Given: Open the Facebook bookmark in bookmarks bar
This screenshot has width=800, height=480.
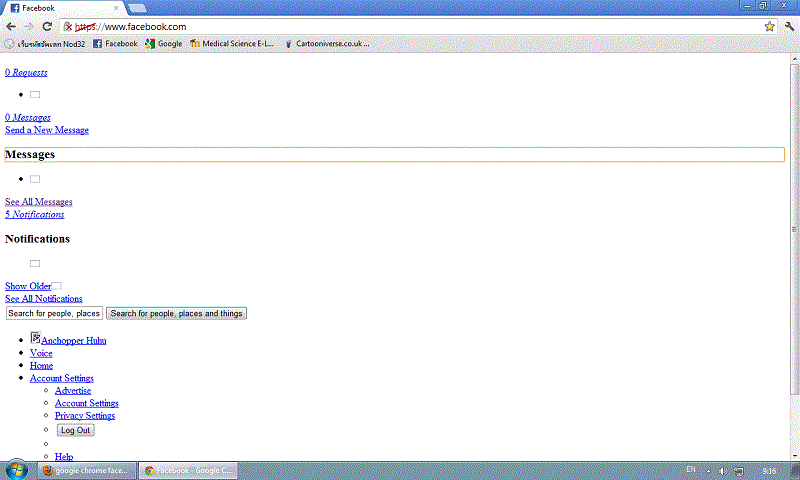Looking at the screenshot, I should click(115, 44).
